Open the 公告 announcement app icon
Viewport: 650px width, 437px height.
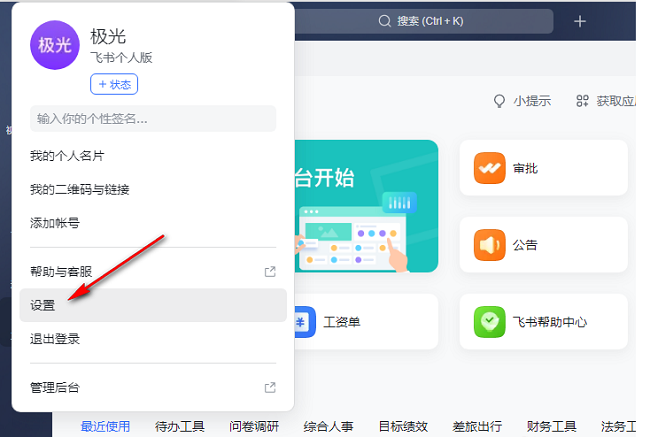(x=490, y=245)
